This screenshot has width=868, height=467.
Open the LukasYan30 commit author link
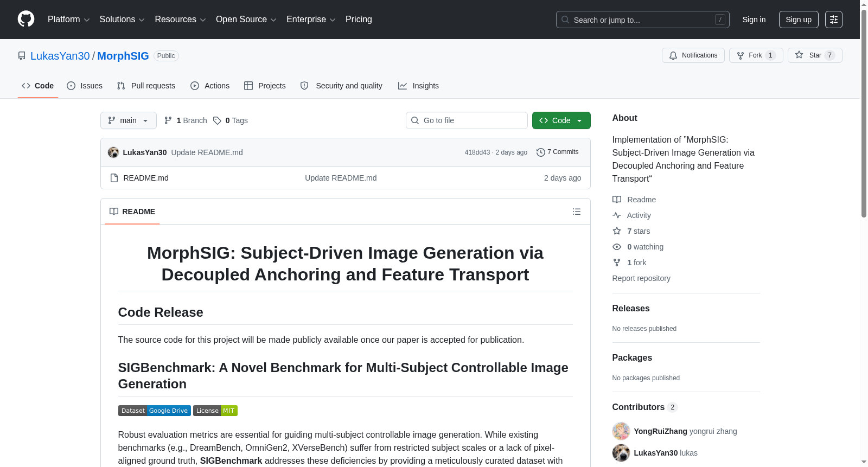coord(145,152)
